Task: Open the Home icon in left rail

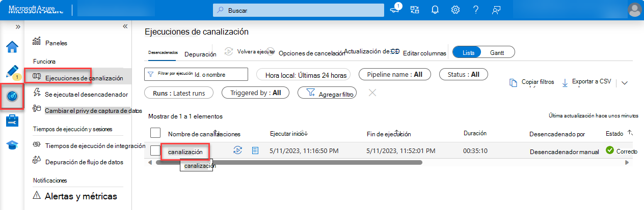Action: 12,47
